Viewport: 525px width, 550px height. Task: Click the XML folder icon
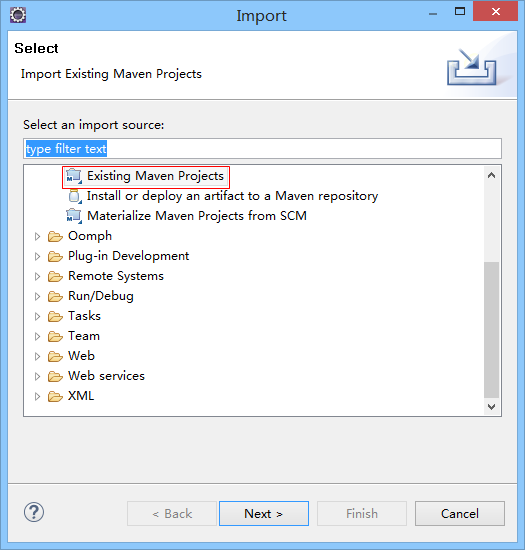tap(55, 396)
